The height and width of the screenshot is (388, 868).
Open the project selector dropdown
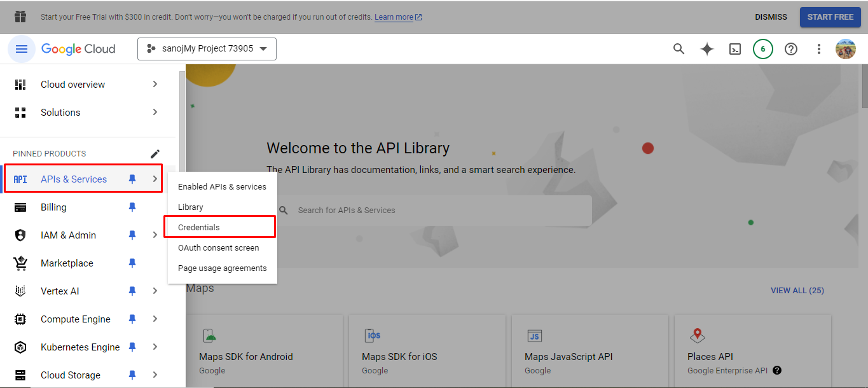click(x=207, y=49)
